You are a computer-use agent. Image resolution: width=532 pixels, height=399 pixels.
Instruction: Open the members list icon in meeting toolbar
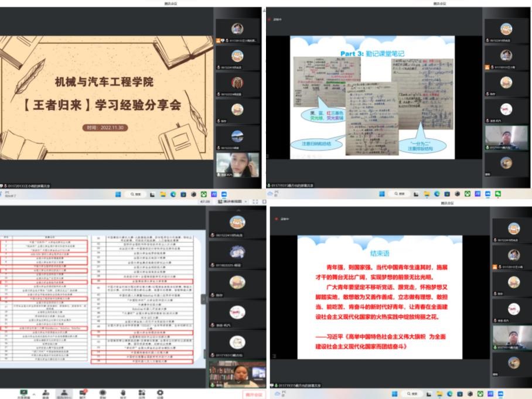point(64,393)
